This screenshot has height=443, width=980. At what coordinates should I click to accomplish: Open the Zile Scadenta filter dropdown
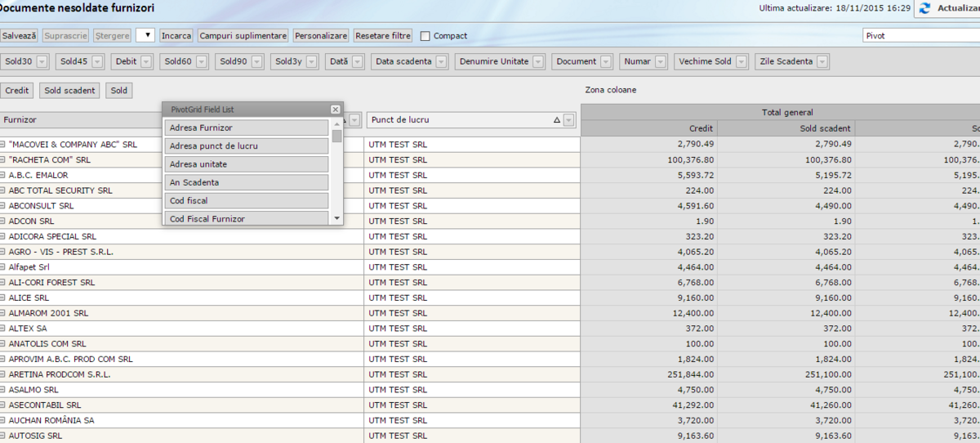[822, 62]
